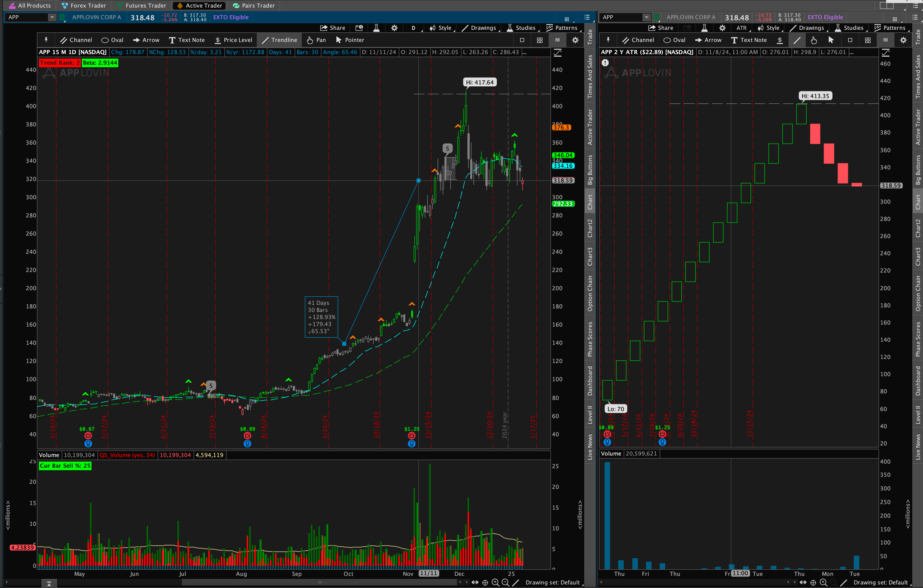Expand the left chart Studies menu
The height and width of the screenshot is (588, 923).
coord(521,28)
